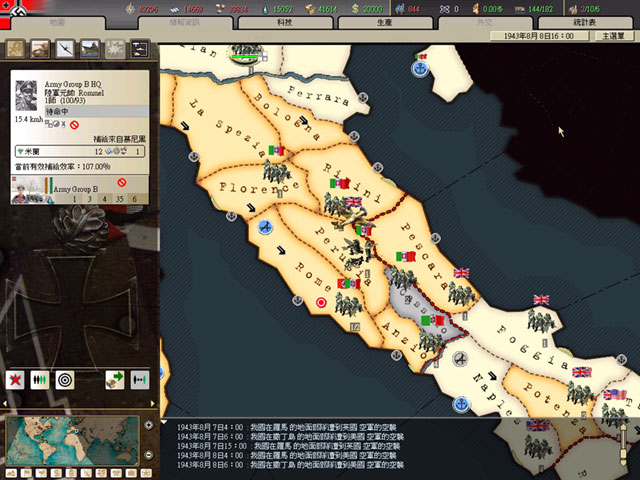Click the red target marker in Rome
Image resolution: width=640 pixels, height=480 pixels.
[x=321, y=302]
